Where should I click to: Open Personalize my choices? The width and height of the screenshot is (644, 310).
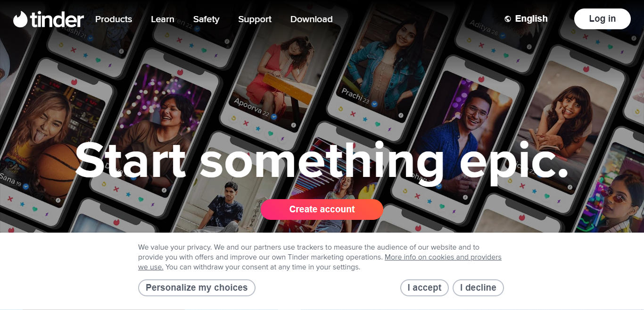[197, 288]
